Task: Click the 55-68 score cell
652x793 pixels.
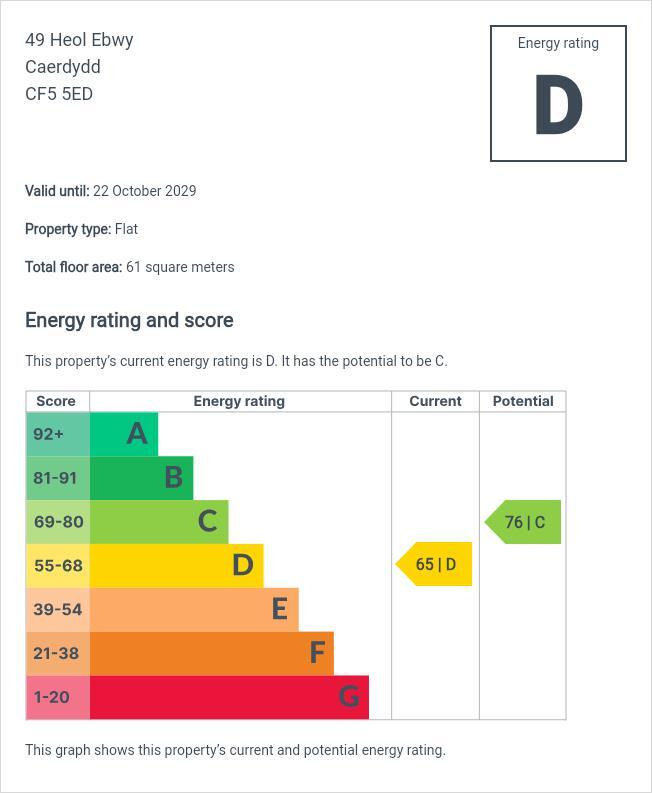Action: click(x=57, y=565)
